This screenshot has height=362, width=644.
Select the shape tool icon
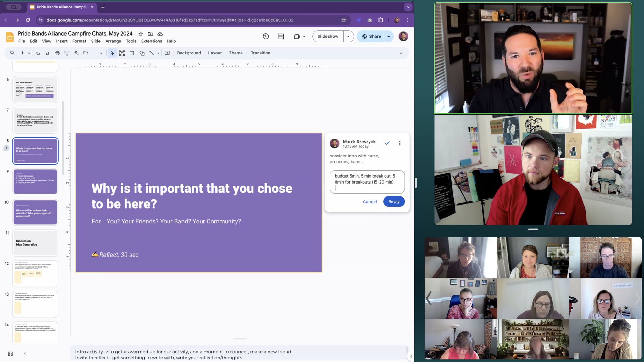point(142,53)
